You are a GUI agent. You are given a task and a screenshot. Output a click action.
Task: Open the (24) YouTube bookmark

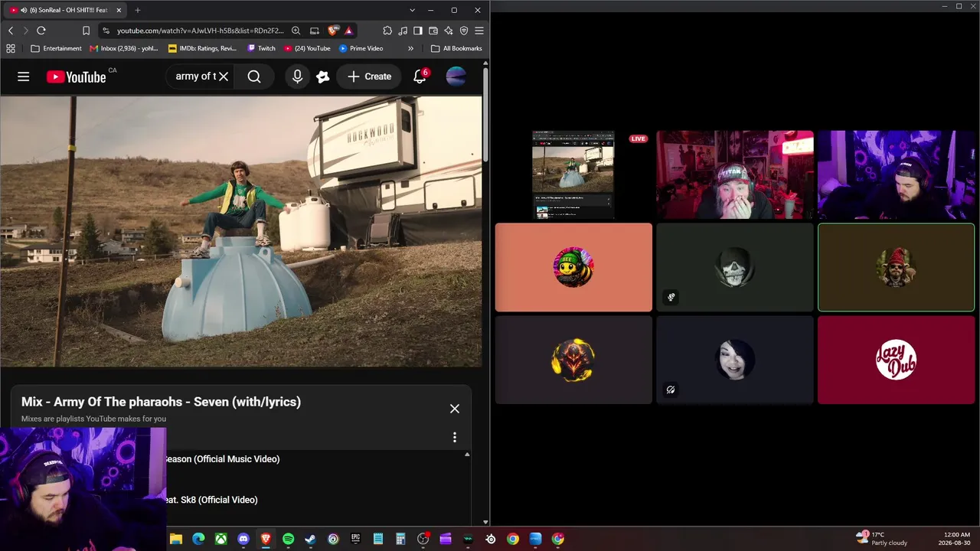pos(307,48)
